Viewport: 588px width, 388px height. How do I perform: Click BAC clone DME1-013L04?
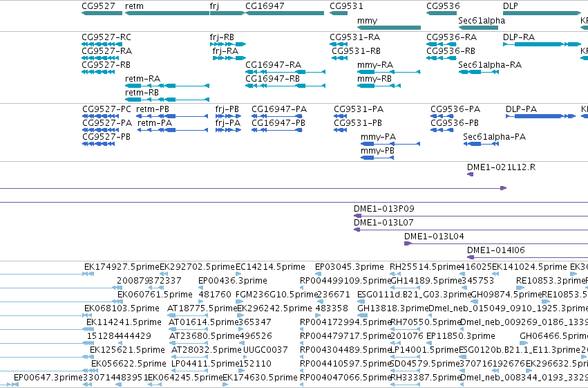coord(434,237)
